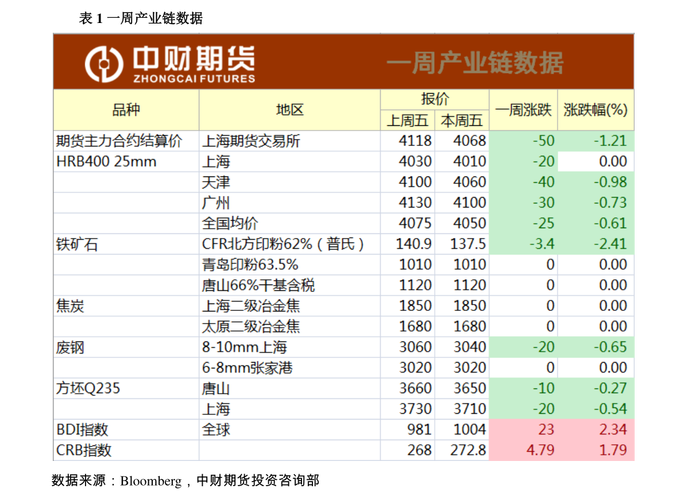This screenshot has width=684, height=500.
Task: Select the value 1004
Action: pos(469,429)
